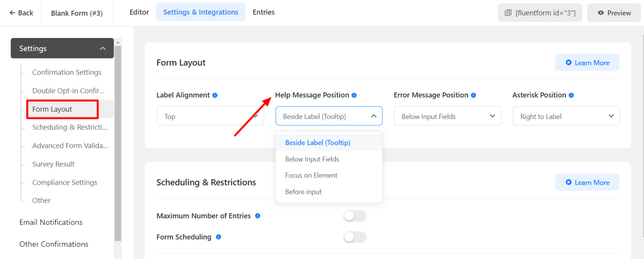The height and width of the screenshot is (259, 644).
Task: Switch to the Editor tab
Action: 139,12
